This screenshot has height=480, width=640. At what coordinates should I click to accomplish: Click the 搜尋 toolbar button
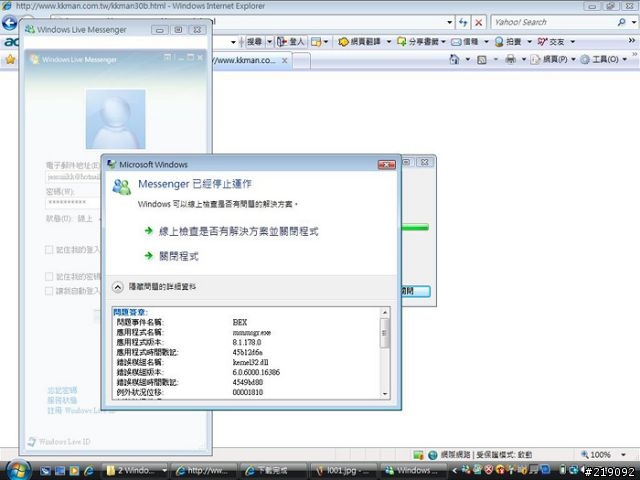coord(254,42)
